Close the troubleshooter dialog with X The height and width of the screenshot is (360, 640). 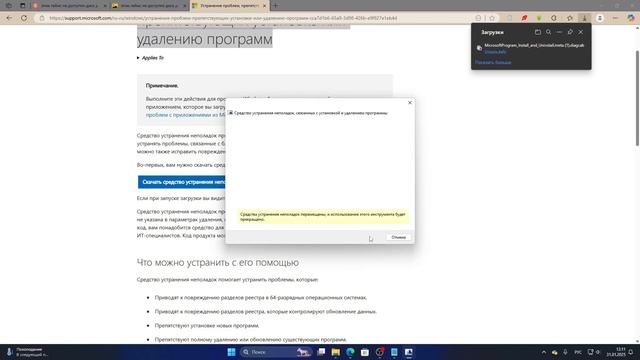pos(410,102)
